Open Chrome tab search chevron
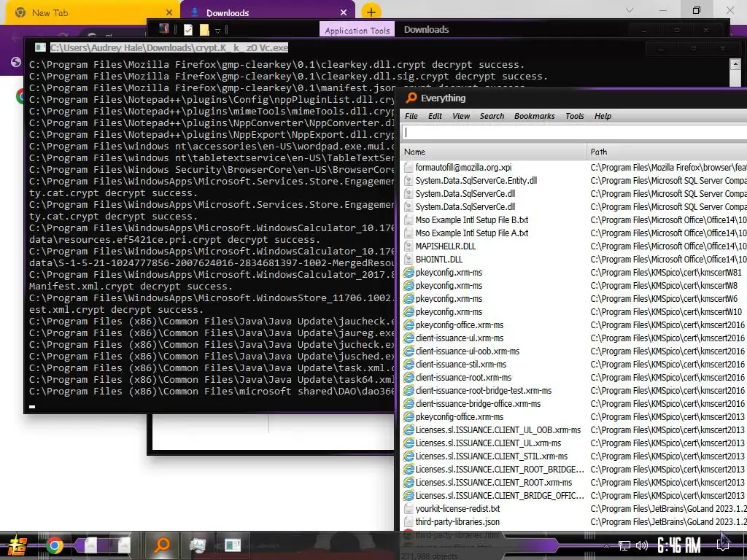The height and width of the screenshot is (560, 747). coord(630,10)
